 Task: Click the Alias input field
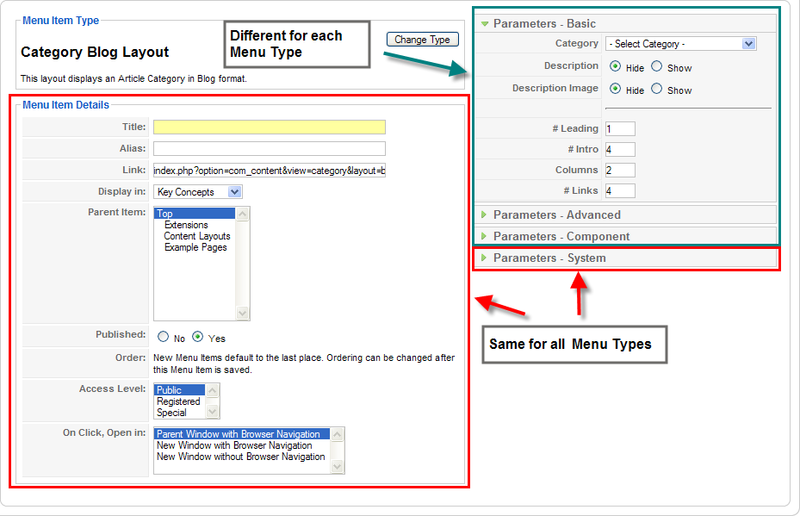click(x=269, y=148)
